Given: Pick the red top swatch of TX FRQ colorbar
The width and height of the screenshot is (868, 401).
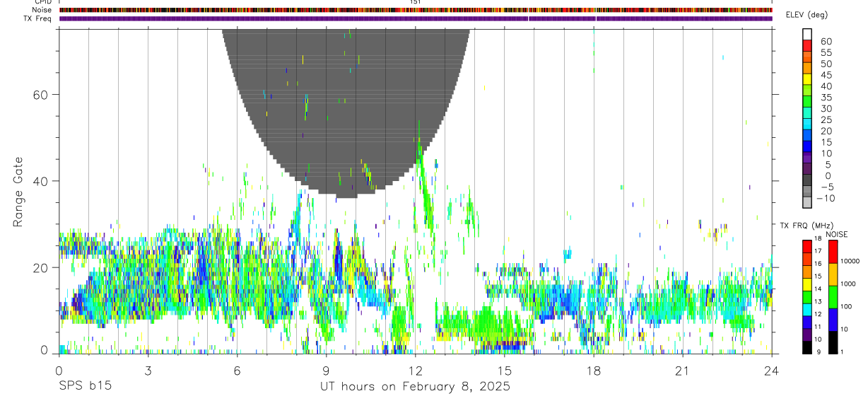Looking at the screenshot, I should pyautogui.click(x=807, y=246).
